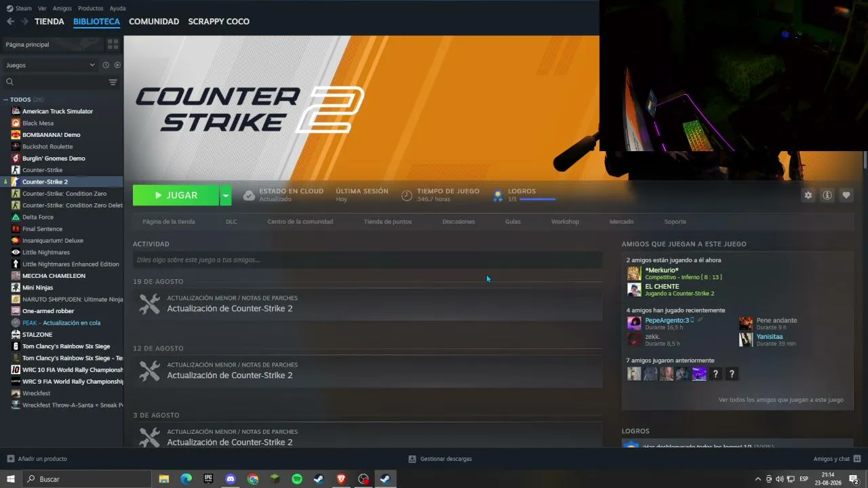Go to the TIENDA tab
868x488 pixels.
[x=50, y=22]
